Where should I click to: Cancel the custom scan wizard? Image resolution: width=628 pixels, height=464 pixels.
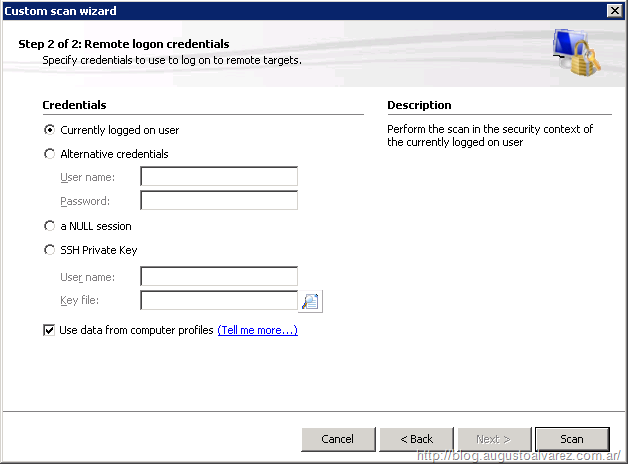click(x=338, y=439)
